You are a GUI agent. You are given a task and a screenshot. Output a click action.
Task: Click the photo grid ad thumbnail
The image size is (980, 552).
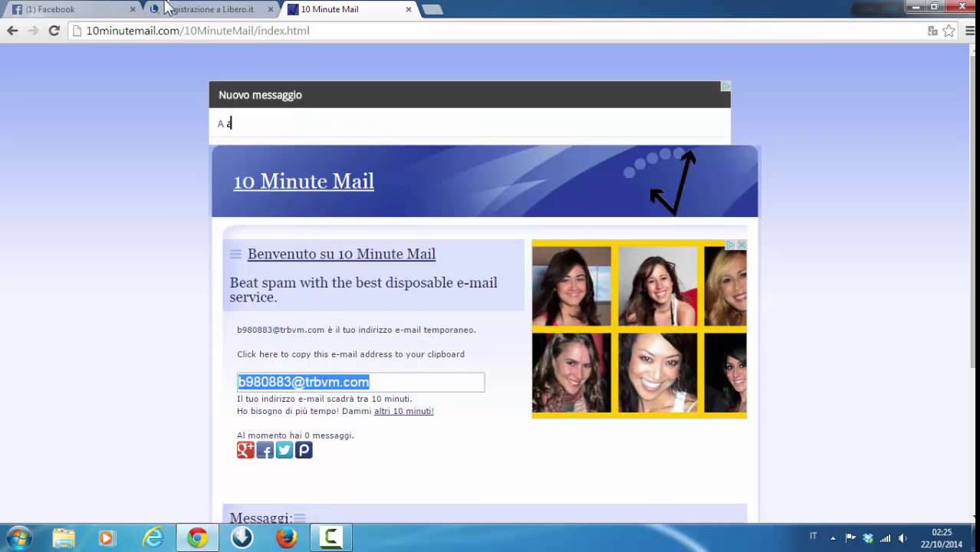640,329
